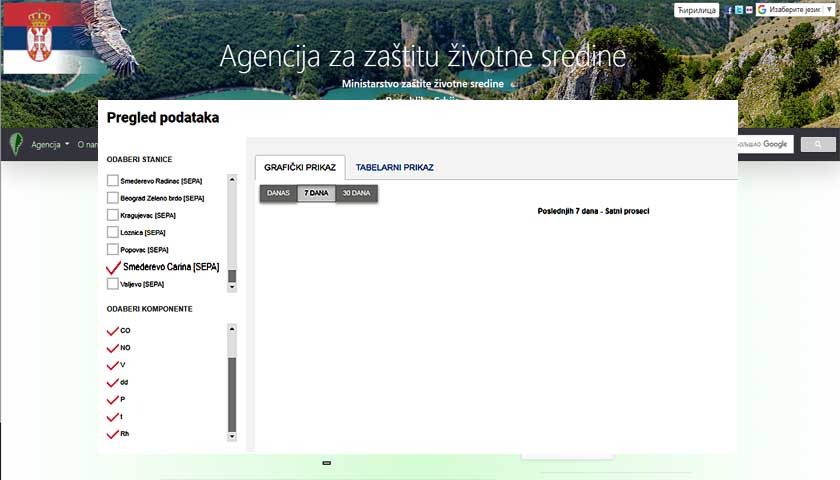This screenshot has height=480, width=840.
Task: Click the Ministarstvo zaštite životne sredine text
Action: point(423,84)
